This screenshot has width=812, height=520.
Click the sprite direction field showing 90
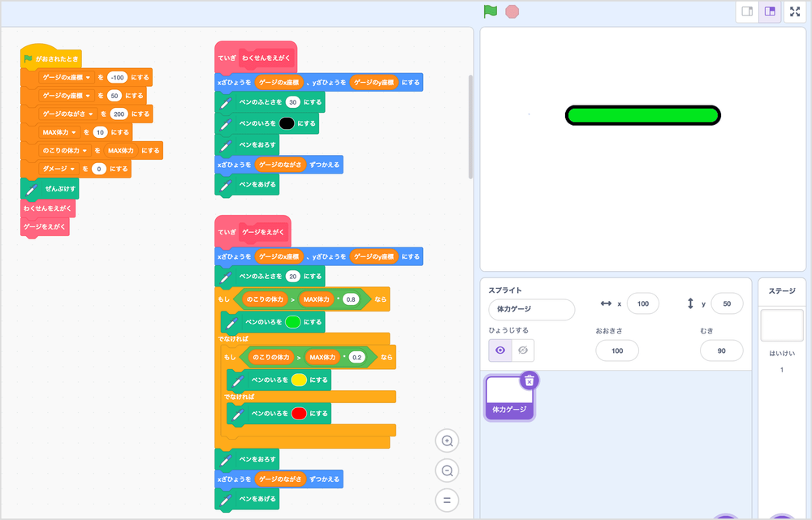(720, 350)
